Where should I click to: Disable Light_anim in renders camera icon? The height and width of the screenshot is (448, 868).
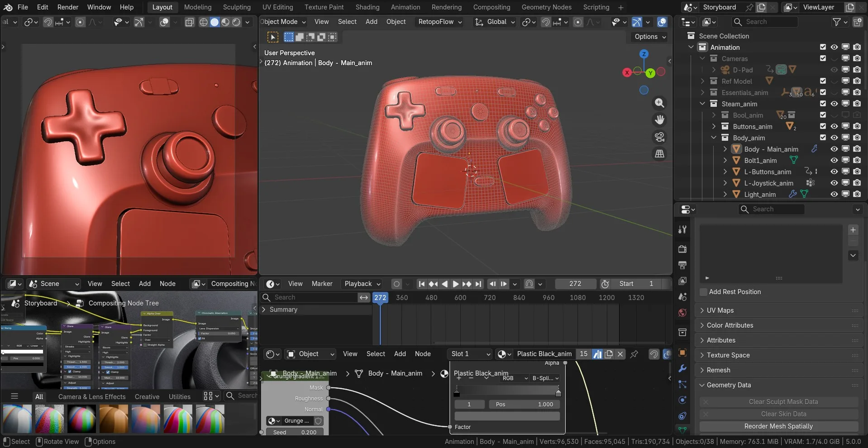(857, 194)
